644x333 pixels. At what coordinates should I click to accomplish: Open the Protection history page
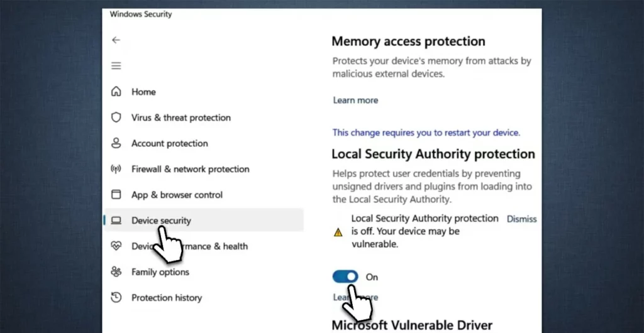pos(167,298)
